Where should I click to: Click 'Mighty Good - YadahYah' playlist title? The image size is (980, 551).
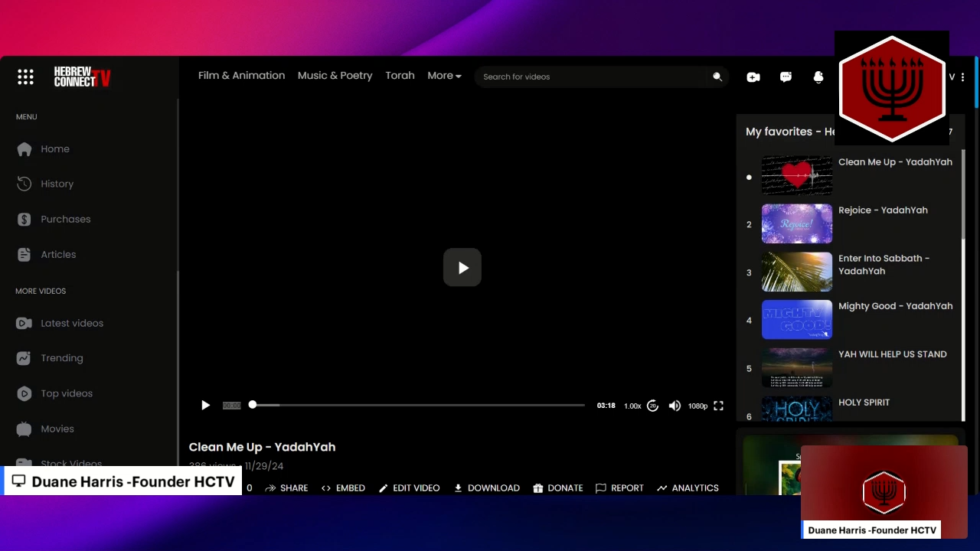click(895, 306)
